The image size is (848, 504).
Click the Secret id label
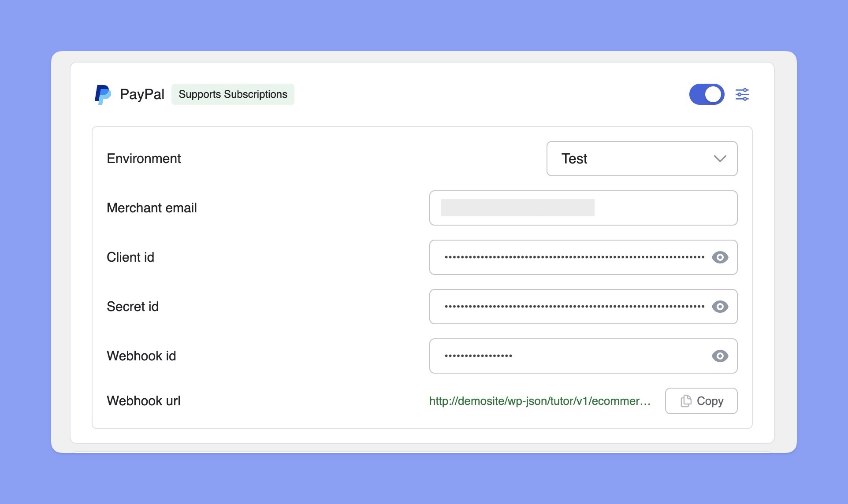point(133,307)
